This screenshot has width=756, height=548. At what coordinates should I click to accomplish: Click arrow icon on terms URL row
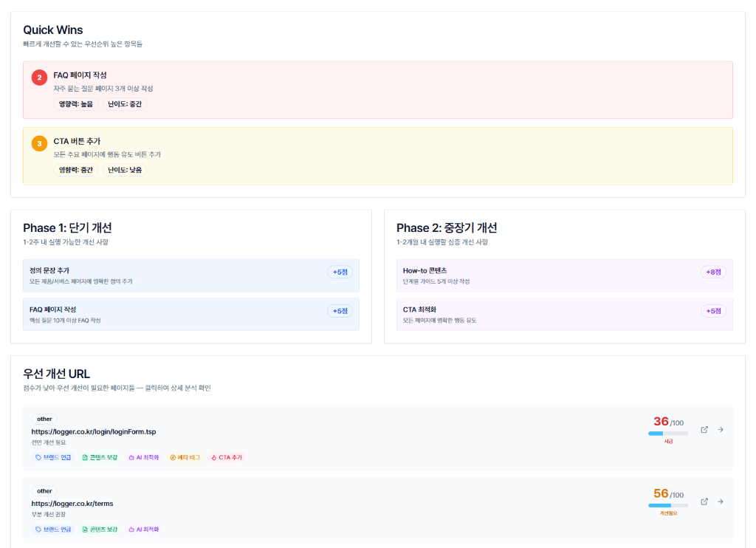pyautogui.click(x=721, y=501)
